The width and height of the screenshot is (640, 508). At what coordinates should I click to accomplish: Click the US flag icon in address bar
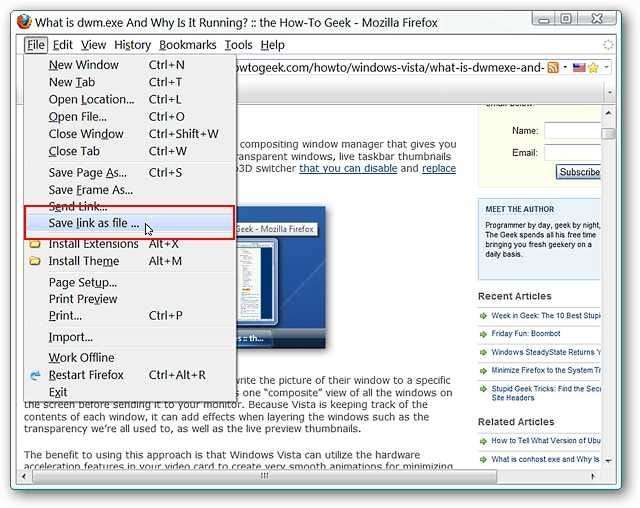(579, 67)
